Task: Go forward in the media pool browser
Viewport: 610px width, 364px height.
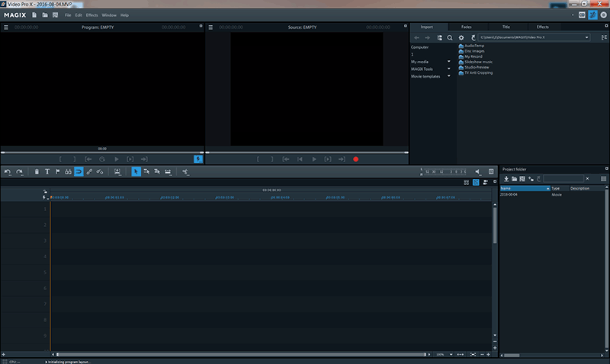Action: coord(428,37)
